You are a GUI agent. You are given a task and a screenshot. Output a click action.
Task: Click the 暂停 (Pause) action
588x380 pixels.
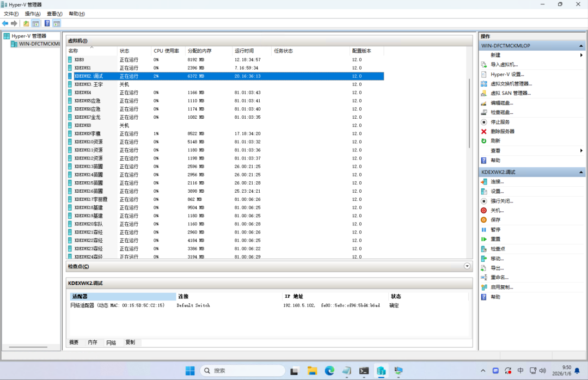tap(495, 230)
